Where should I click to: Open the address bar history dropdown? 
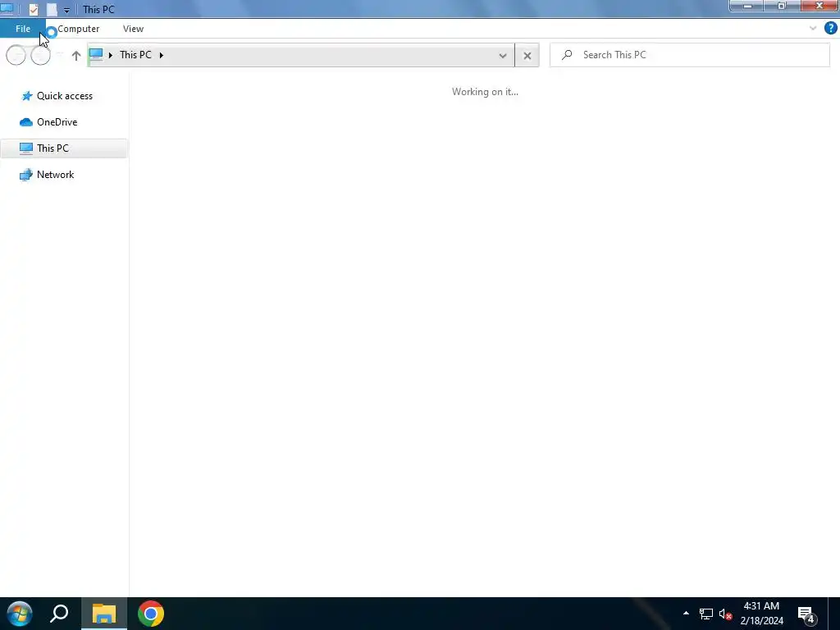503,55
